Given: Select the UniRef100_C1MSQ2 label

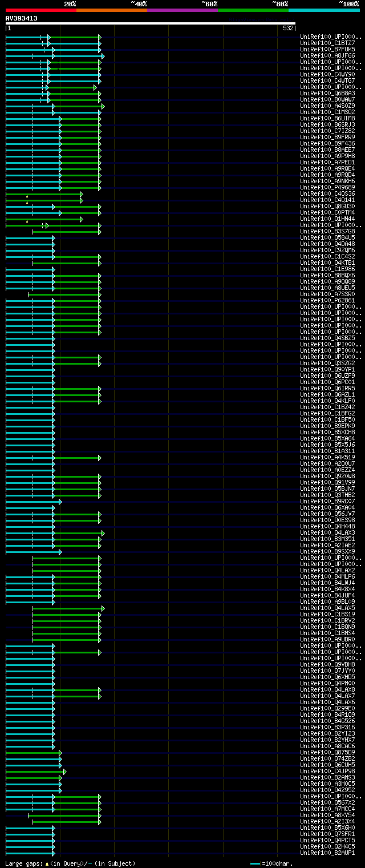Looking at the screenshot, I should coord(328,112).
